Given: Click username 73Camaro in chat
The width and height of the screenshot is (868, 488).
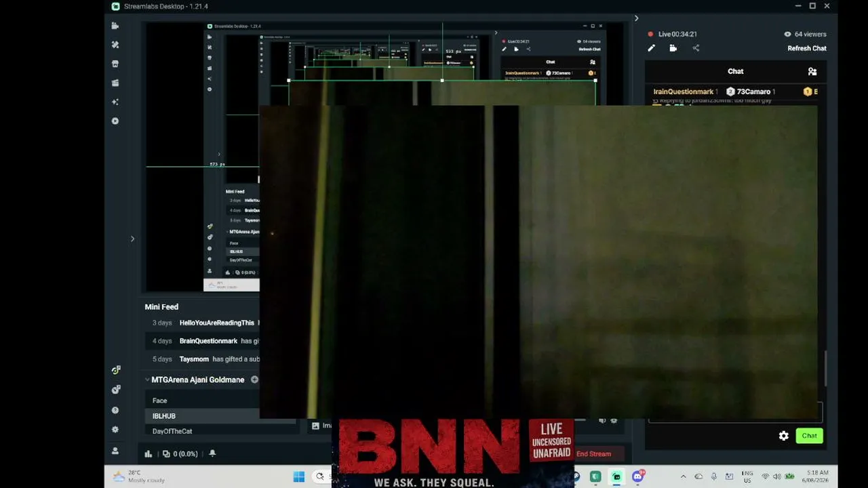Looking at the screenshot, I should 753,91.
